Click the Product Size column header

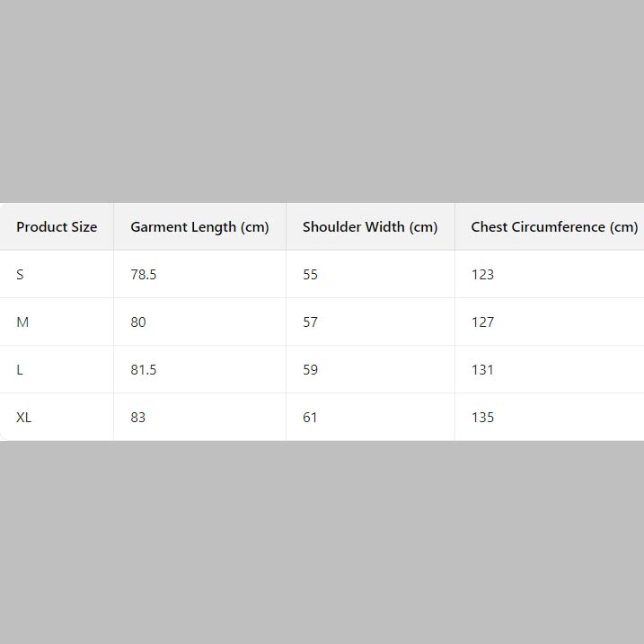coord(57,227)
